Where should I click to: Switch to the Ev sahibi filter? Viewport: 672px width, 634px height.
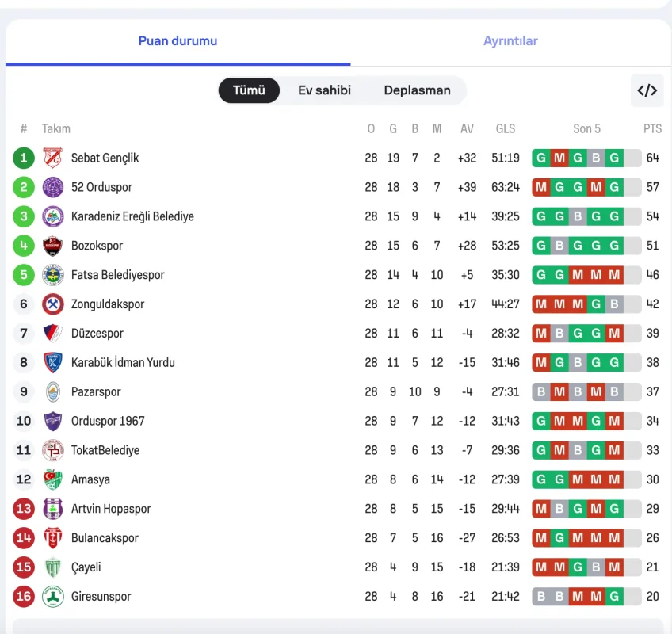[x=324, y=90]
